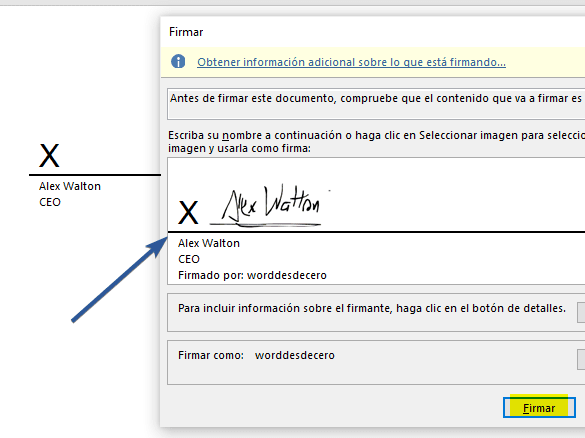Image resolution: width=585 pixels, height=438 pixels.
Task: Click CEO title inside the dialog
Action: tap(189, 259)
